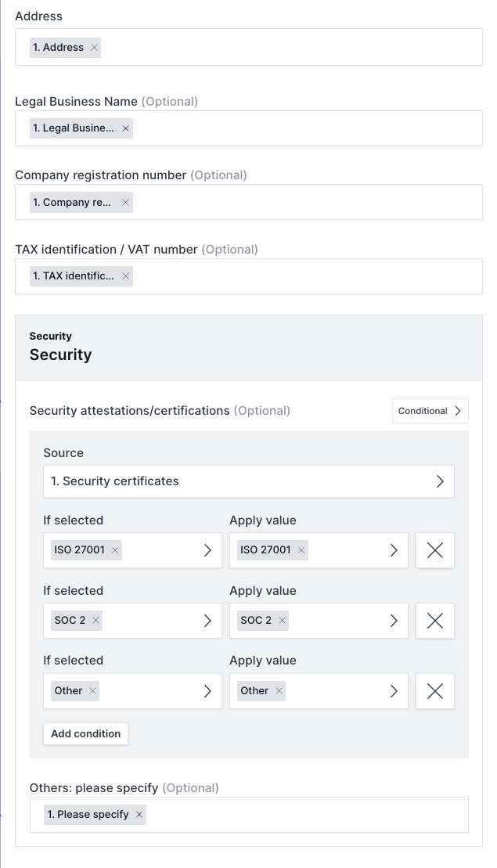Image resolution: width=497 pixels, height=868 pixels.
Task: Remove the '1. Please specify' tag
Action: (x=139, y=815)
